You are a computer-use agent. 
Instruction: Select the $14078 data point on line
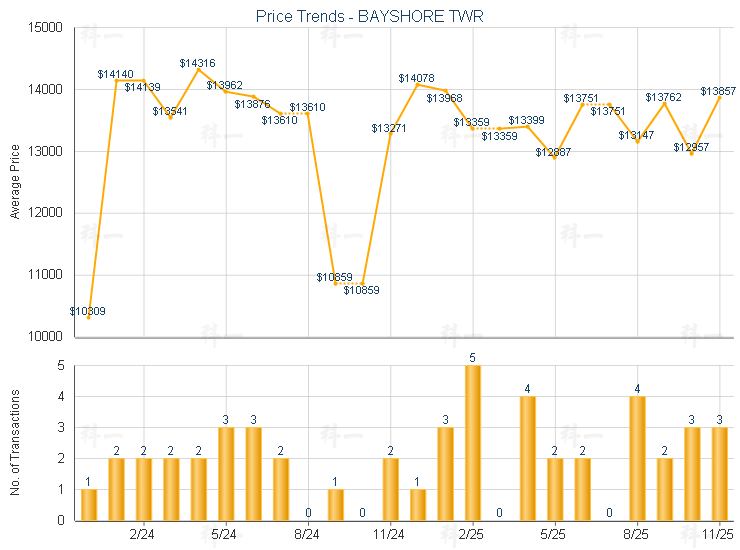[x=417, y=85]
